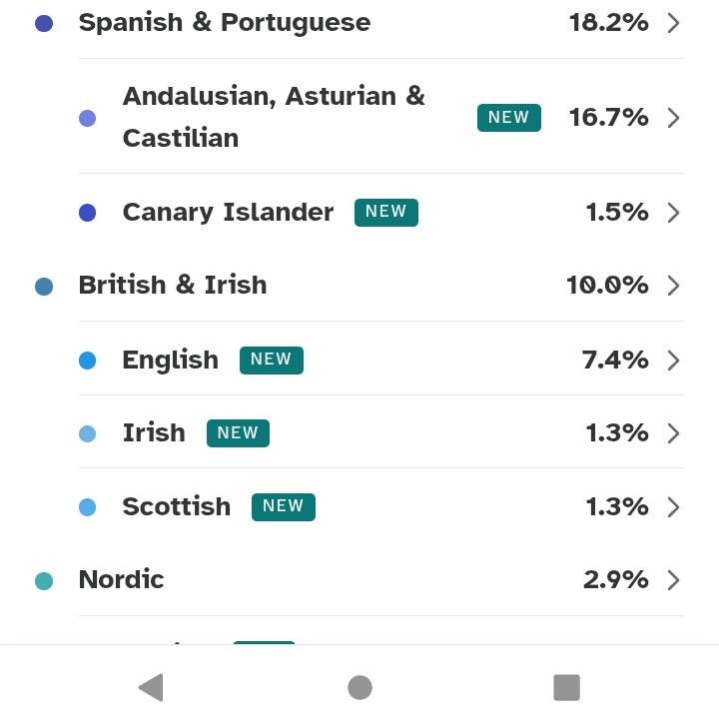Open the Scottish ancestry label
Screen dimensions: 719x728
tap(176, 506)
